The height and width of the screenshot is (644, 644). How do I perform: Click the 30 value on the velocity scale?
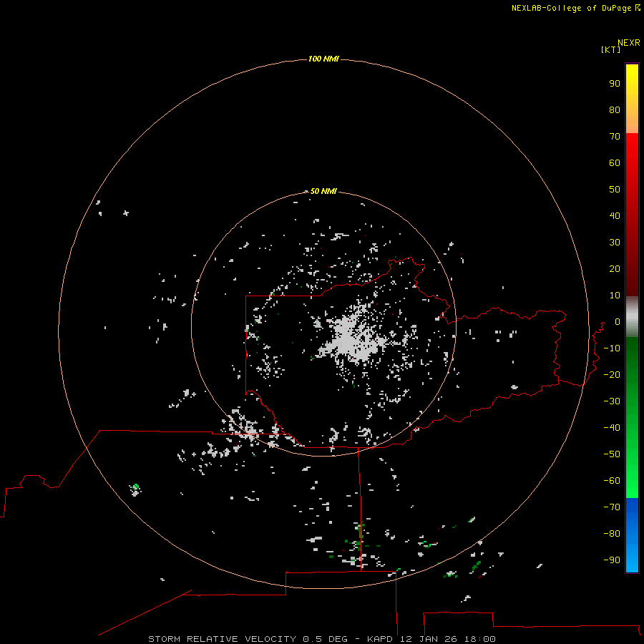[615, 243]
